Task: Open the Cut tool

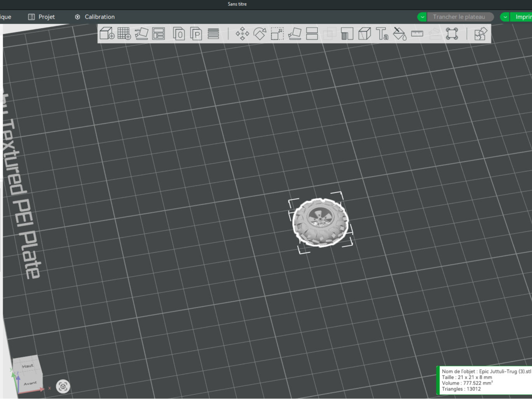Action: pyautogui.click(x=312, y=33)
